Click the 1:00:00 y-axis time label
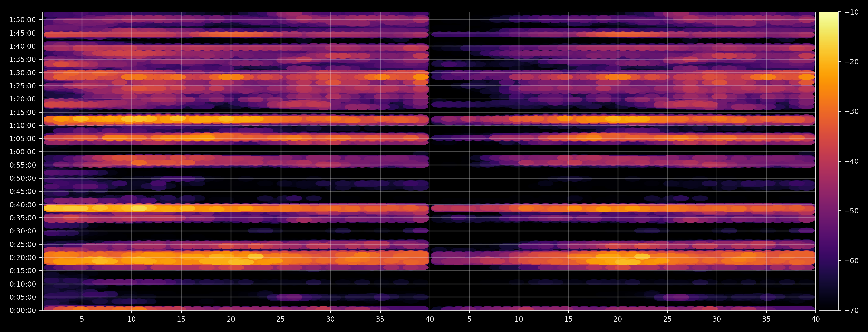Viewport: 868px width, 332px height. coord(23,152)
